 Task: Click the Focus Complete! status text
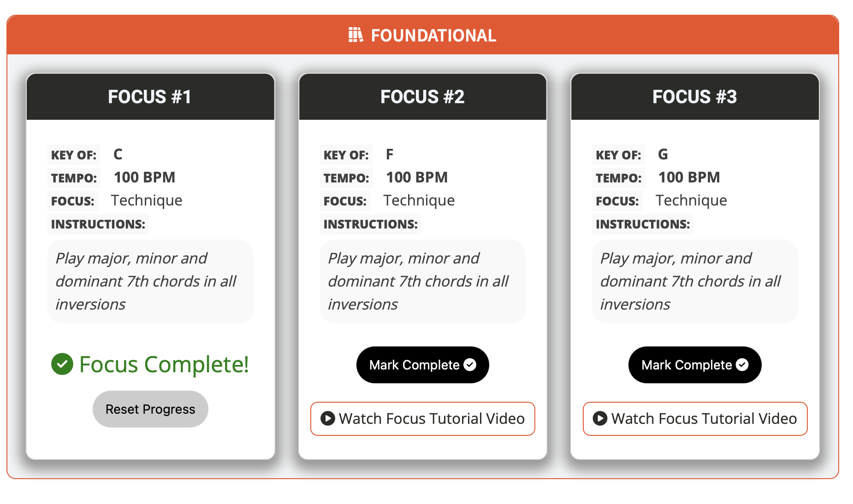pos(164,364)
